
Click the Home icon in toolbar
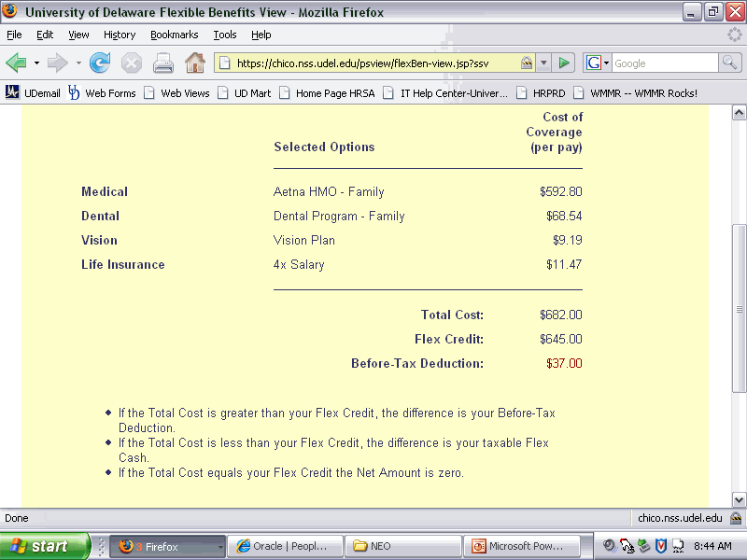coord(194,63)
